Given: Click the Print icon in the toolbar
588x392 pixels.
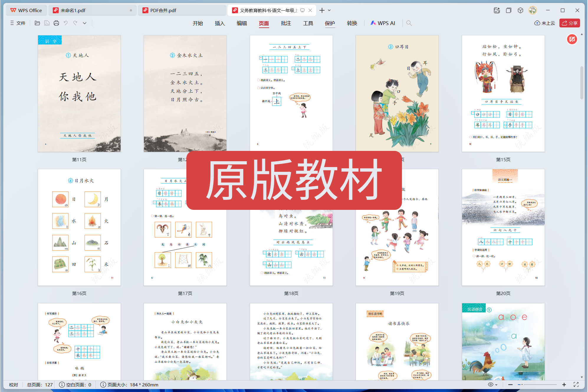Looking at the screenshot, I should pyautogui.click(x=56, y=23).
